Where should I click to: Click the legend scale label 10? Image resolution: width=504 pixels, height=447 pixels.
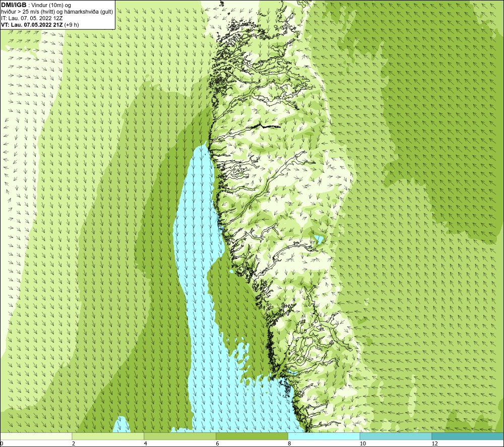tap(362, 443)
